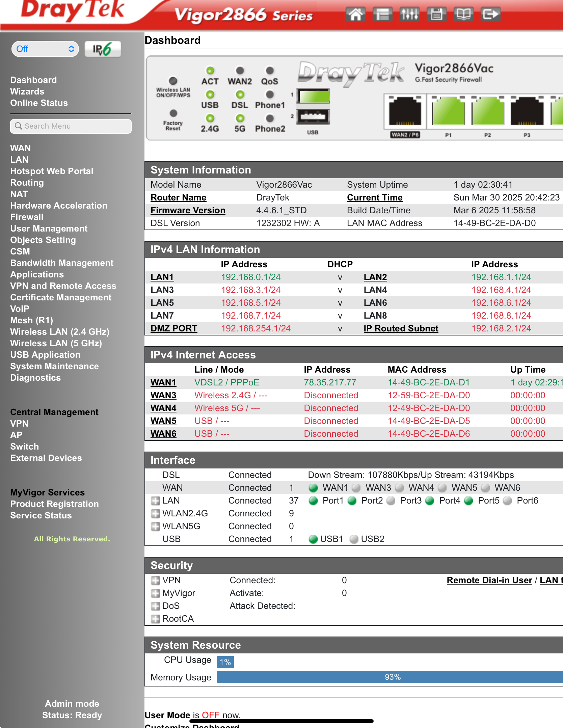Open the Off dropdown selector
This screenshot has width=563, height=728.
(45, 49)
